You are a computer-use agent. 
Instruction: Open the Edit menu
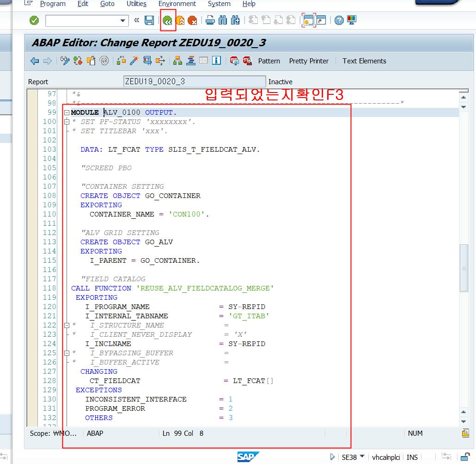click(83, 4)
